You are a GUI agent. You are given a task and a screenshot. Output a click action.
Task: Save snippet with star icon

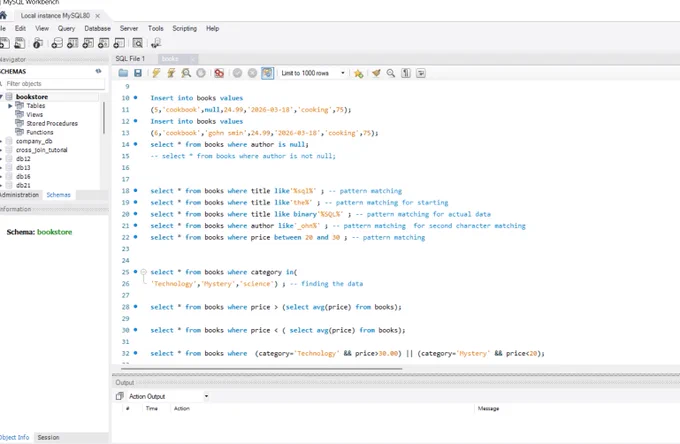click(358, 73)
